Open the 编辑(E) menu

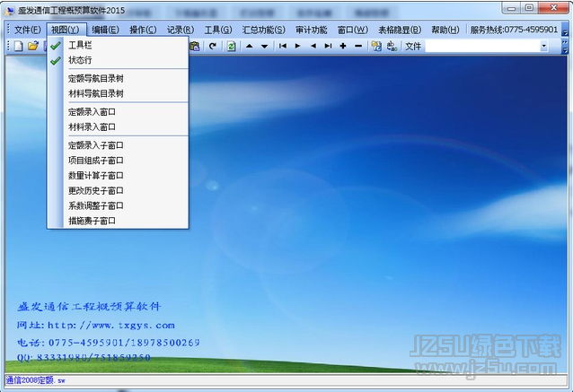click(x=105, y=30)
